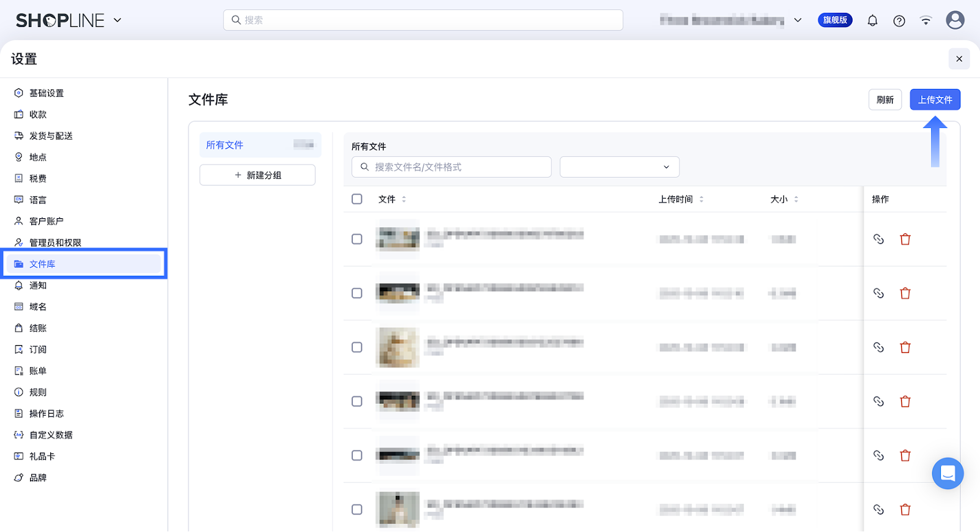Screen dimensions: 980x532
Task: Copy link of the fourth file row
Action: pos(878,401)
